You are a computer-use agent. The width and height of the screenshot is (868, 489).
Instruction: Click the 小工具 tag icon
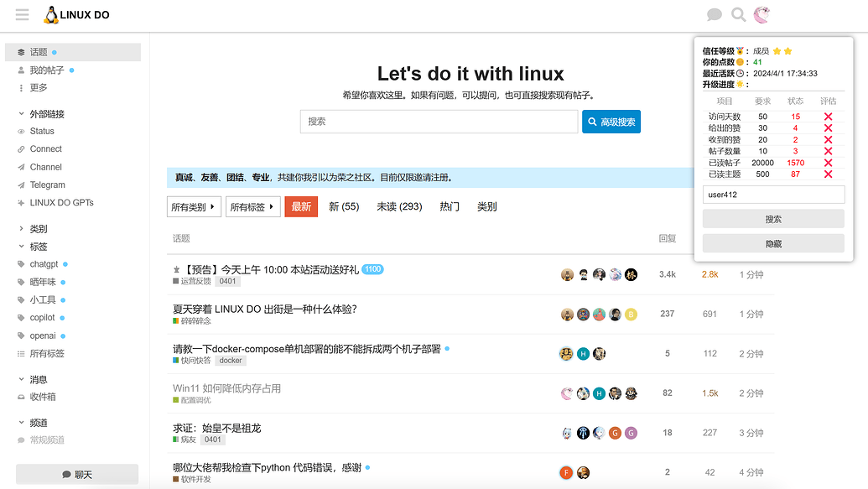coord(21,300)
